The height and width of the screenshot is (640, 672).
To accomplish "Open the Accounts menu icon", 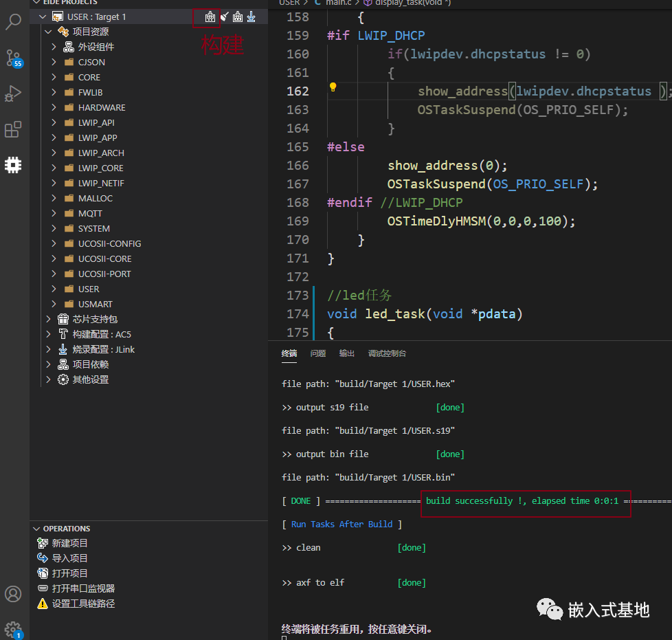I will click(x=13, y=594).
